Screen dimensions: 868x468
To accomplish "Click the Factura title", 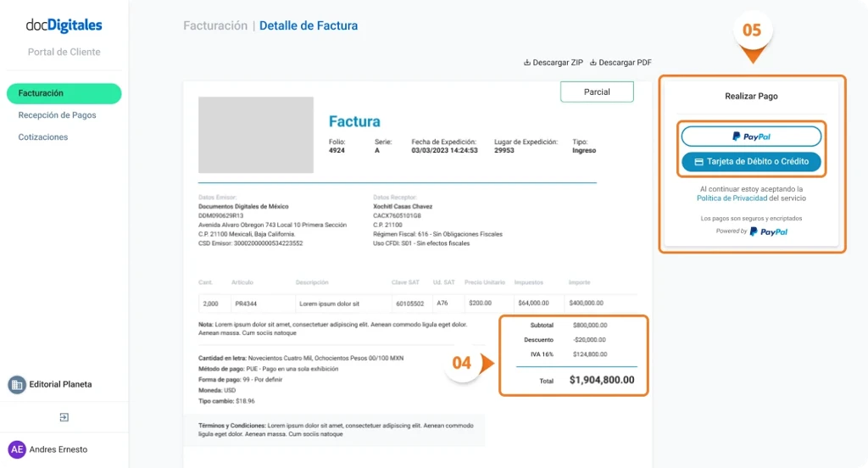I will tap(354, 121).
